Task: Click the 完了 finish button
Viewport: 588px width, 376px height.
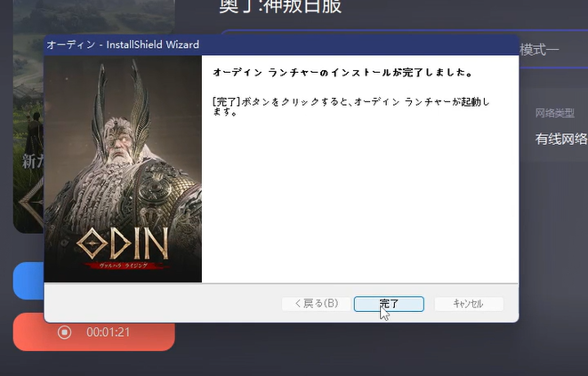Action: [389, 304]
